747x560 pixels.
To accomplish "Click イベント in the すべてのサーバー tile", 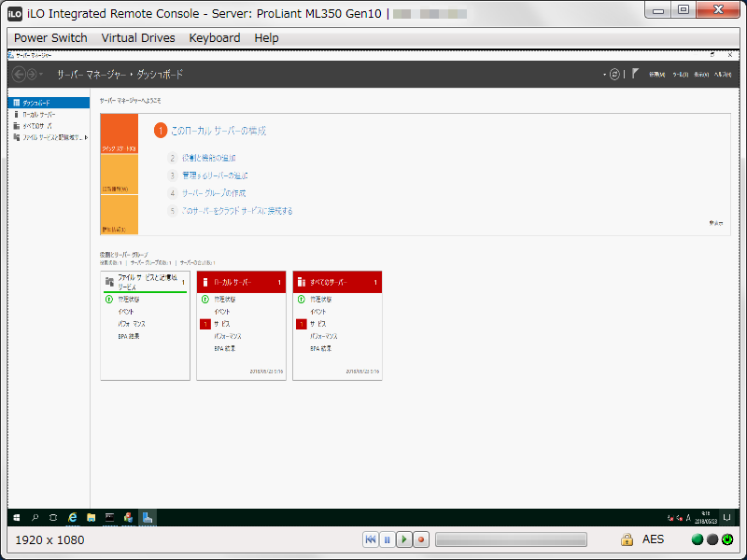I will point(318,312).
